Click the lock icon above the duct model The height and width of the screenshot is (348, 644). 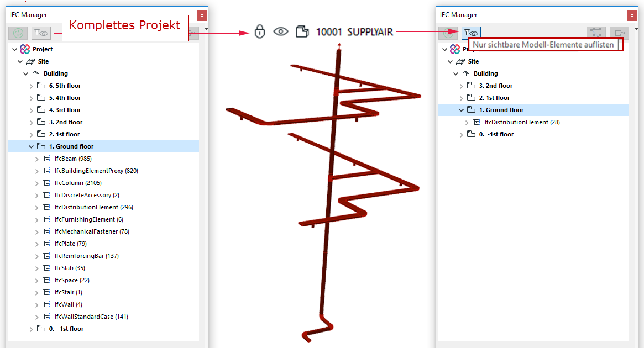(259, 32)
